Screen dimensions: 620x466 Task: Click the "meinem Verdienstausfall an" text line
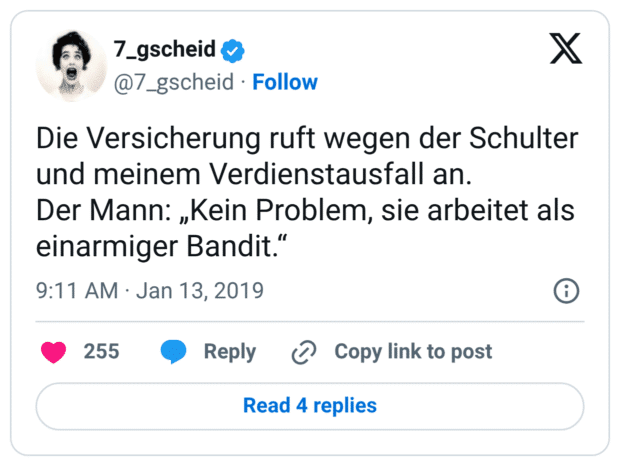(251, 175)
